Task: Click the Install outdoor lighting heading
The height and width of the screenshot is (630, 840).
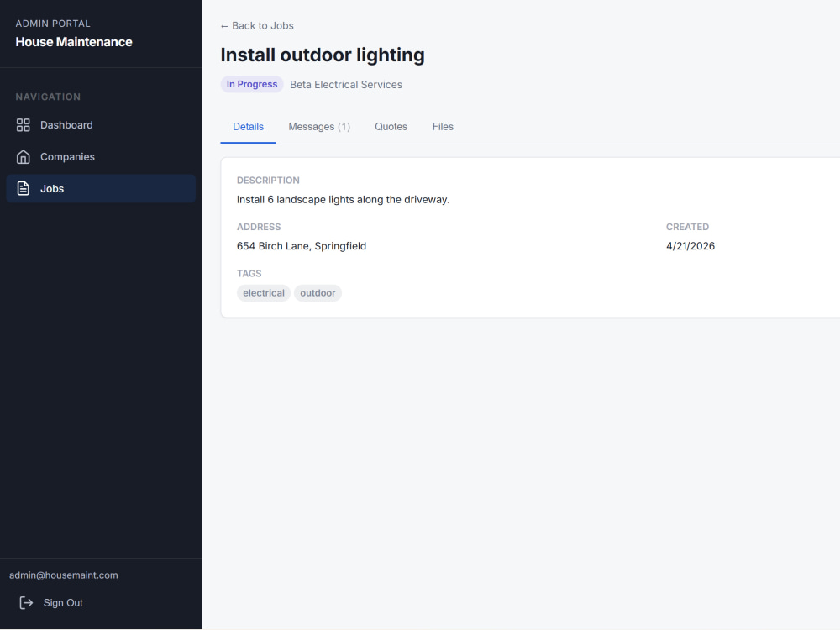Action: 323,55
